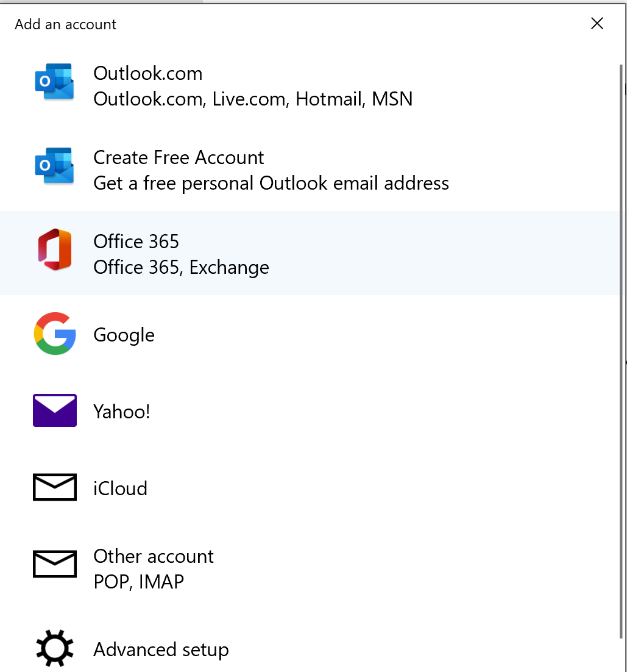Click the Outlook.com envelope icon

pos(54,82)
